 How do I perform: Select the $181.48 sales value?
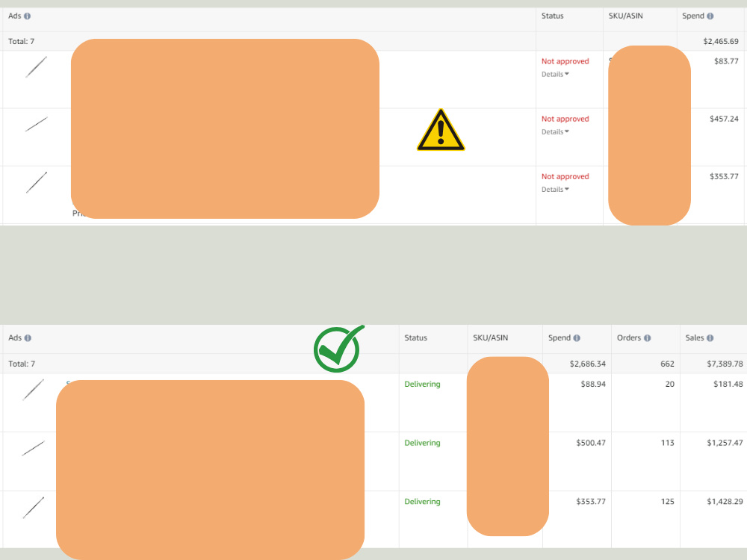click(x=728, y=385)
